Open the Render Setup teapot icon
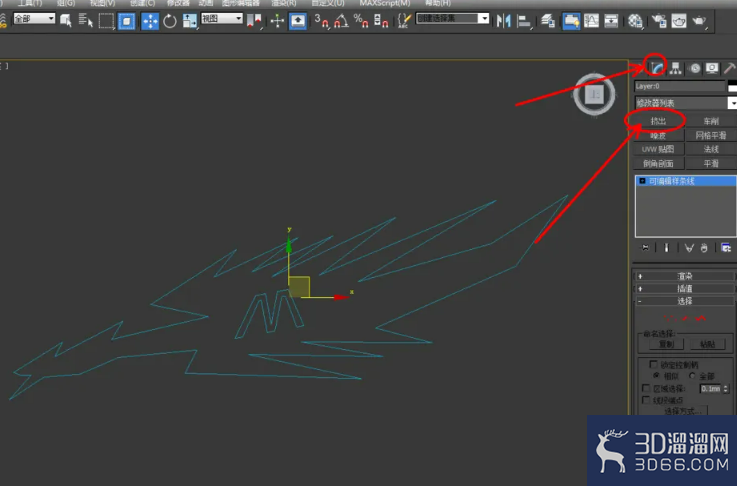 (x=659, y=21)
